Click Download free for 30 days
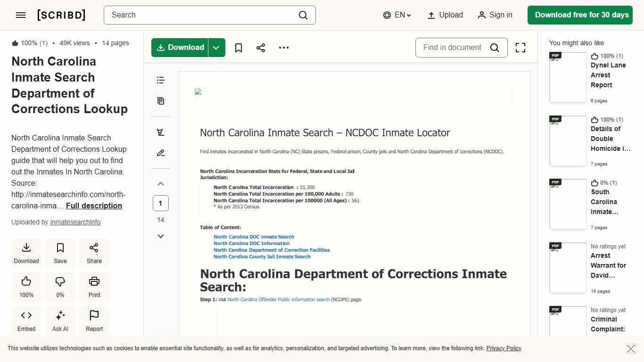The width and height of the screenshot is (644, 362). [580, 15]
